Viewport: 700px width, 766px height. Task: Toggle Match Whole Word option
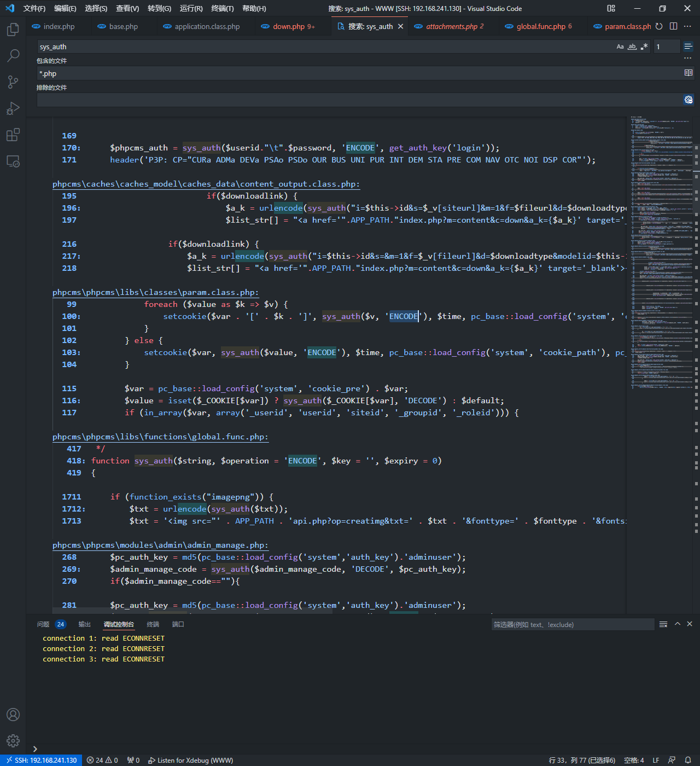pos(632,47)
